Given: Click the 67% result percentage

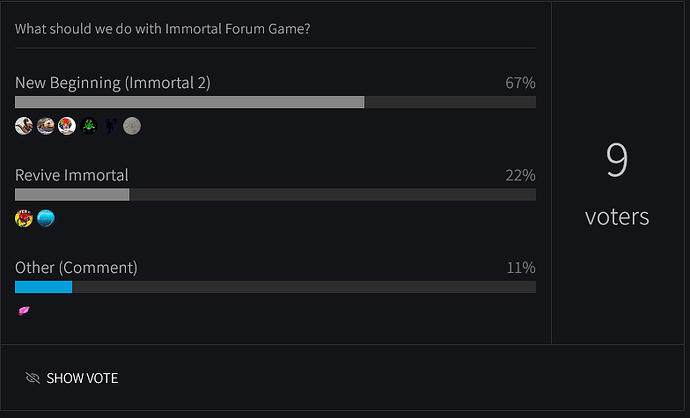Looking at the screenshot, I should point(520,83).
